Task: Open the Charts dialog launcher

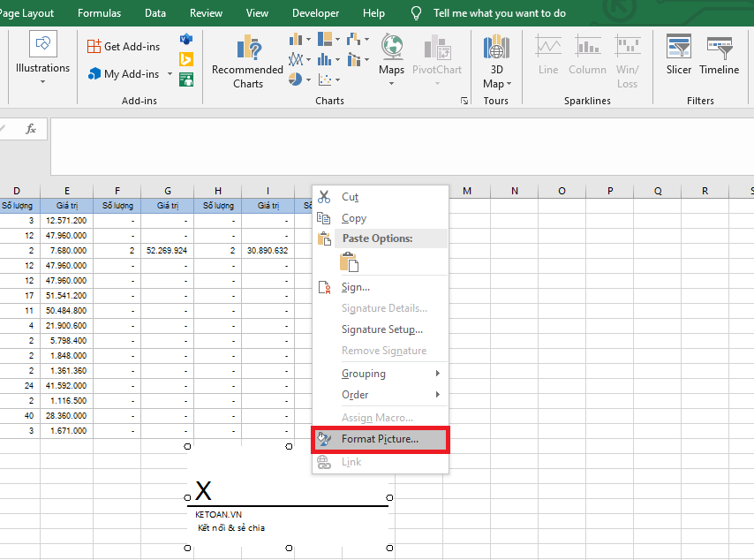Action: pos(464,101)
